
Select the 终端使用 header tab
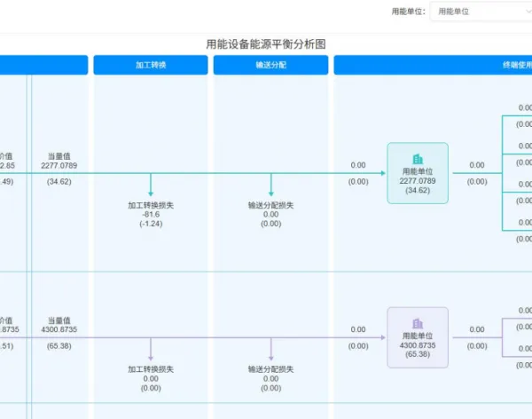433,65
